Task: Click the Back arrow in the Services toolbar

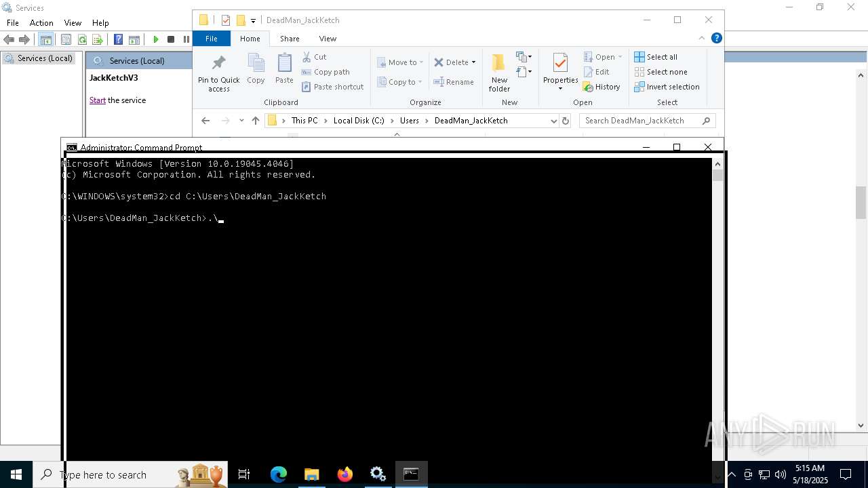Action: coord(10,39)
